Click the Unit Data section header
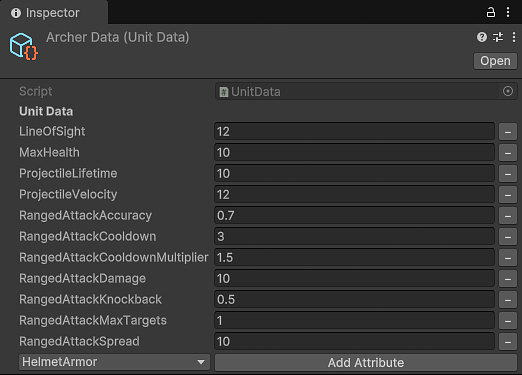This screenshot has width=522, height=375. (x=46, y=111)
